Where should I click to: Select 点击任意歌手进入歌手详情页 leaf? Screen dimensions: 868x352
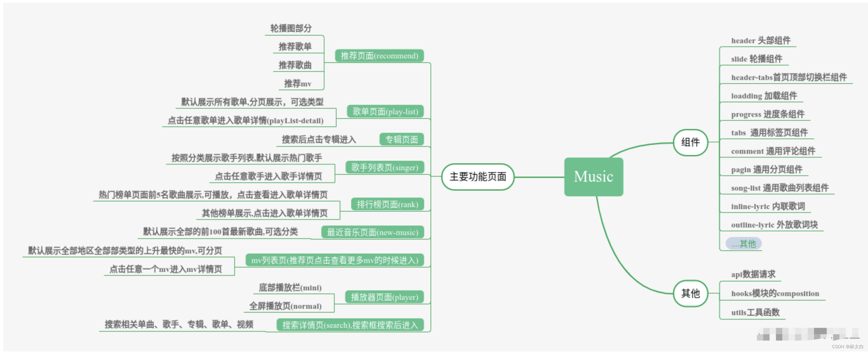point(268,176)
